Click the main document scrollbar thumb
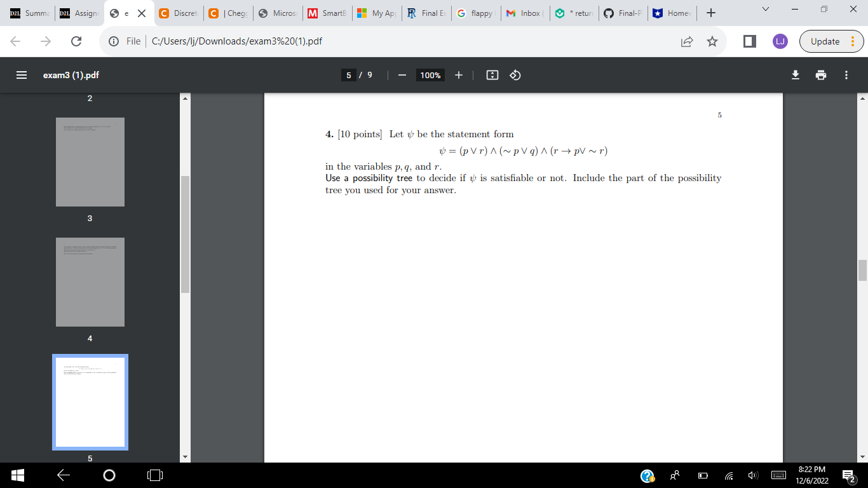Image resolution: width=868 pixels, height=488 pixels. click(x=862, y=270)
